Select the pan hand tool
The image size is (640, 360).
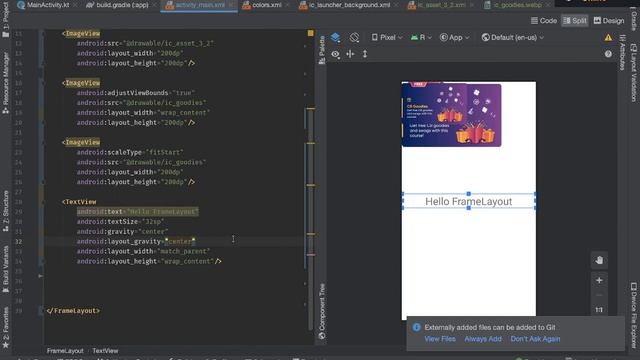(599, 260)
